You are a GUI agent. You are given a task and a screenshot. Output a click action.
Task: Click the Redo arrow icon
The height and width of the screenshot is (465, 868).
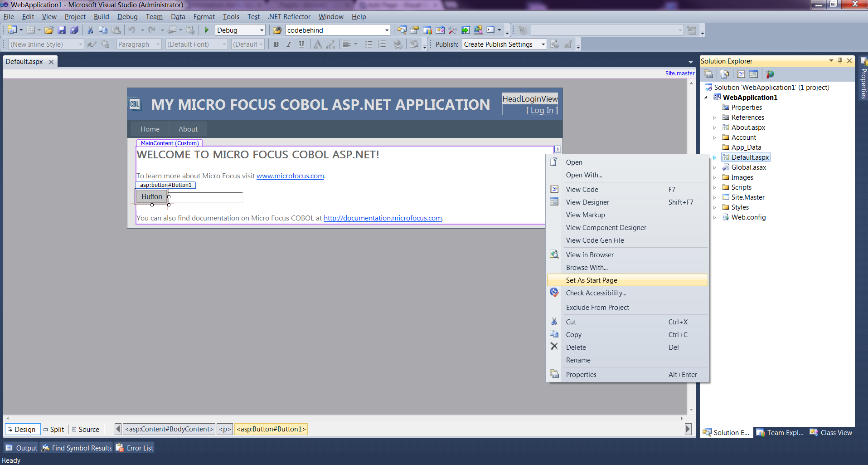pos(152,30)
